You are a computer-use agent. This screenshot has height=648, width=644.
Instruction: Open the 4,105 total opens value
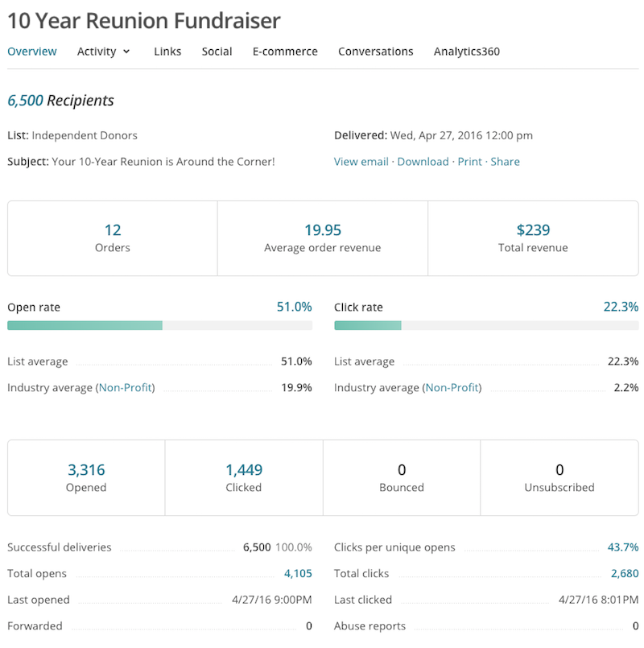298,574
